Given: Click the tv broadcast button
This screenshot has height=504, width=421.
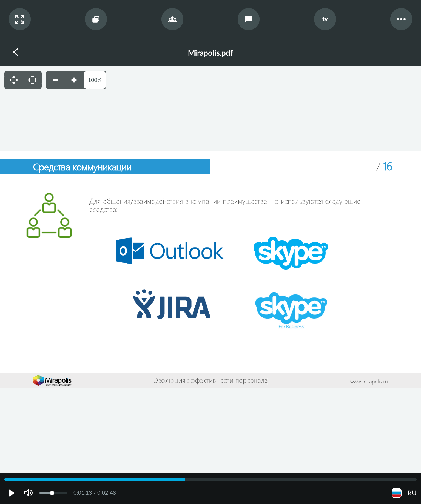Looking at the screenshot, I should pyautogui.click(x=325, y=19).
